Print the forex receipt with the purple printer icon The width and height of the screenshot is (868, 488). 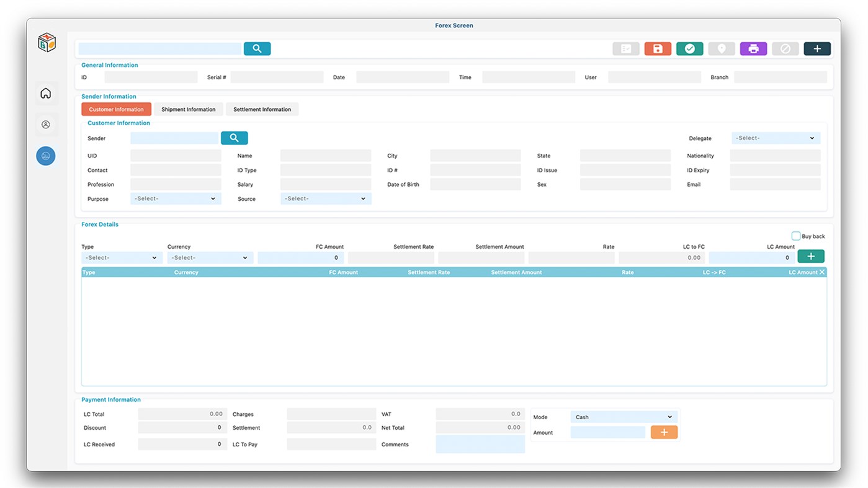coord(753,48)
